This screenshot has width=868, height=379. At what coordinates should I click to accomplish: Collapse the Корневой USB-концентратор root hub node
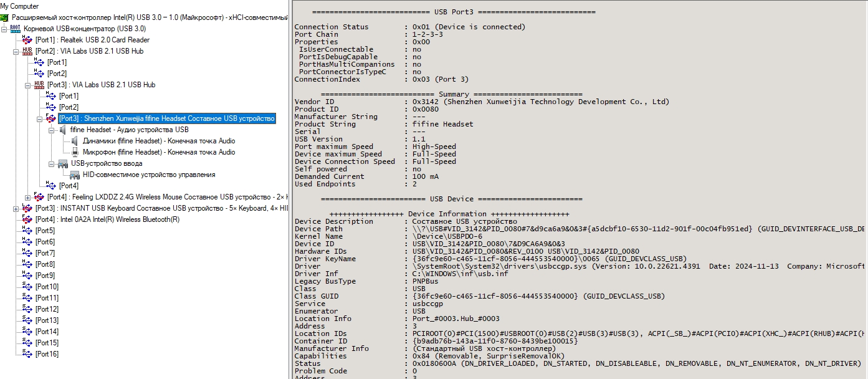[4, 29]
